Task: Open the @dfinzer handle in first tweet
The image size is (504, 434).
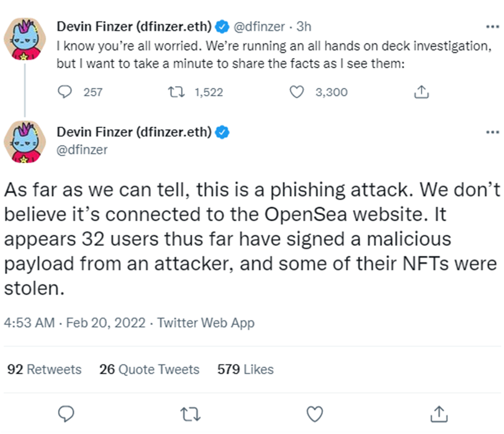Action: click(259, 26)
